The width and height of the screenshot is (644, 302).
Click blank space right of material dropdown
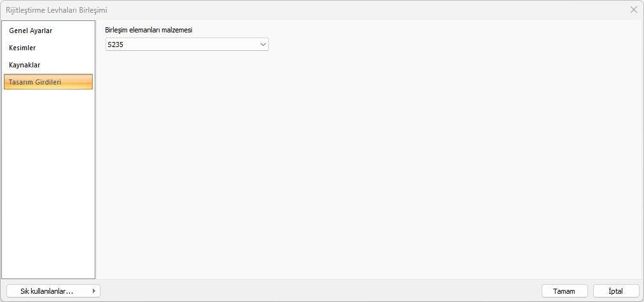[445, 45]
